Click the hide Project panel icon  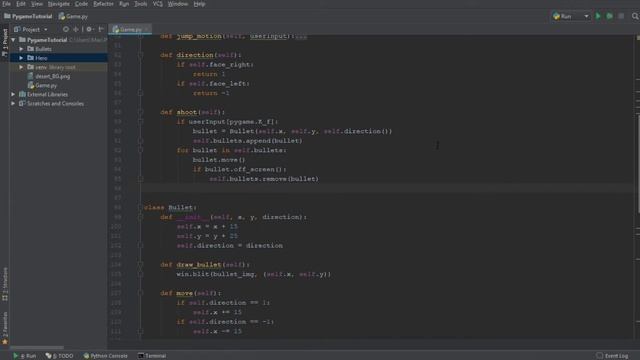[101, 29]
